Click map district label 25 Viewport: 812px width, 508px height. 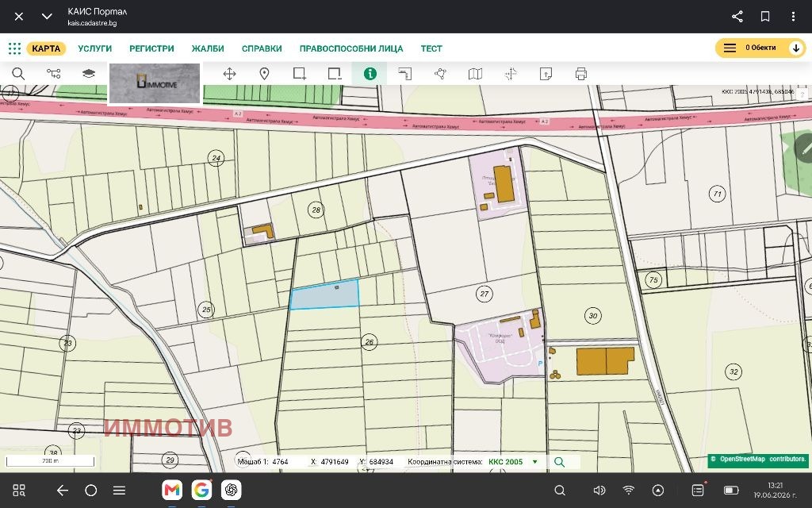point(206,310)
